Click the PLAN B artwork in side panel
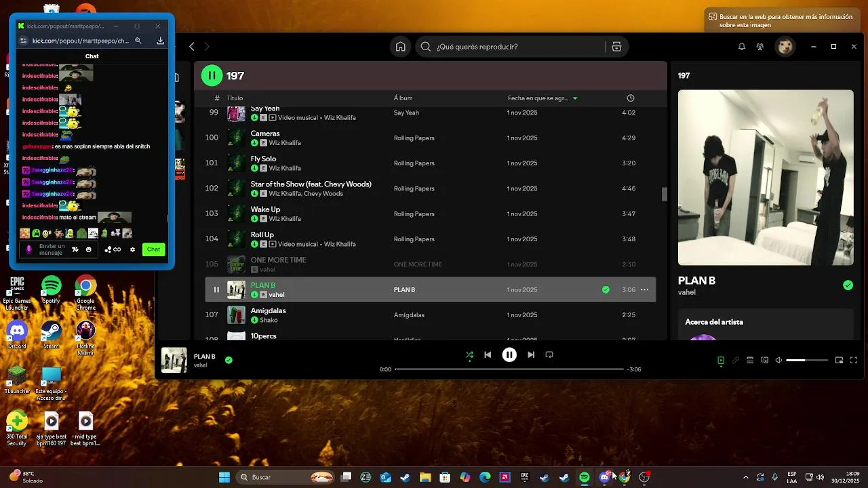The width and height of the screenshot is (868, 488). coord(766,178)
